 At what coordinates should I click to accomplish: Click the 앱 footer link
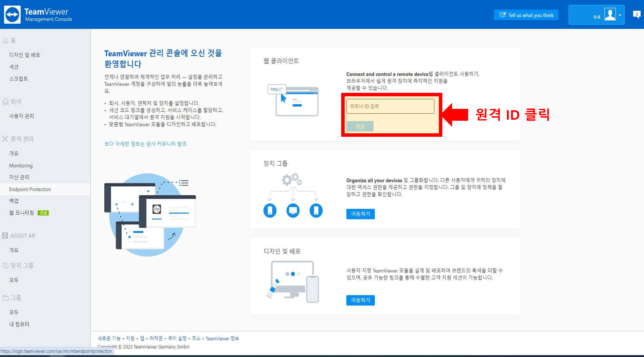pos(142,339)
